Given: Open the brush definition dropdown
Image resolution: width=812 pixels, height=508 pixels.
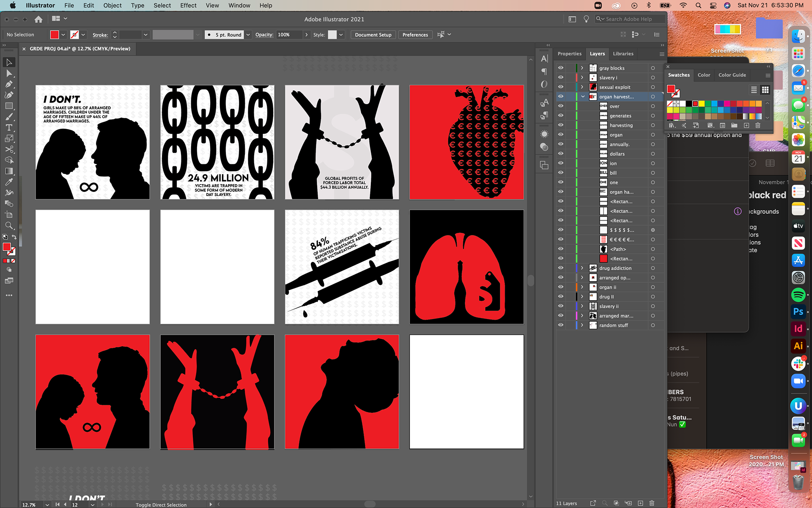Looking at the screenshot, I should point(248,35).
